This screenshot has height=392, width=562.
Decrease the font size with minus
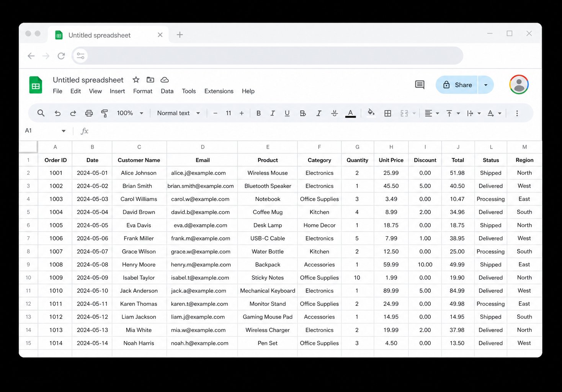coord(215,113)
